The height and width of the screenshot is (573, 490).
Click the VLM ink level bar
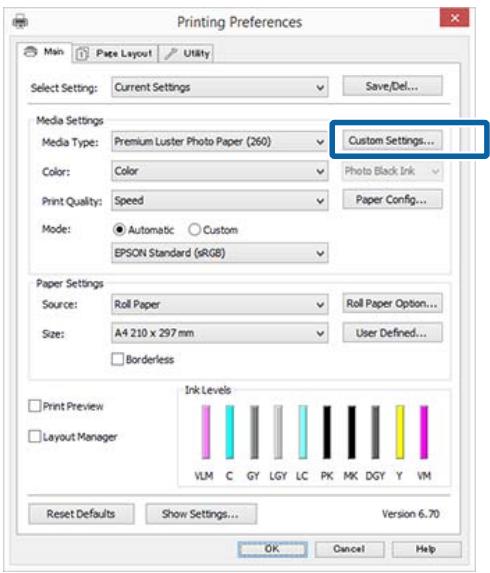[206, 432]
